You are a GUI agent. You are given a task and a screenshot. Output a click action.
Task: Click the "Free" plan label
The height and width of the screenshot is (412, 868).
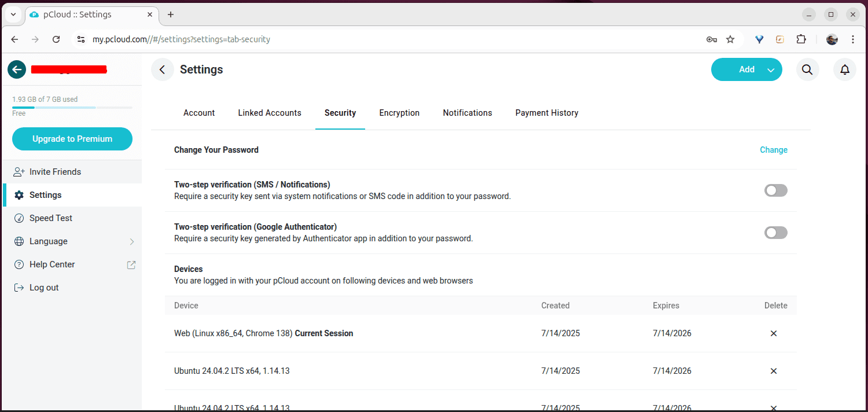(x=19, y=113)
